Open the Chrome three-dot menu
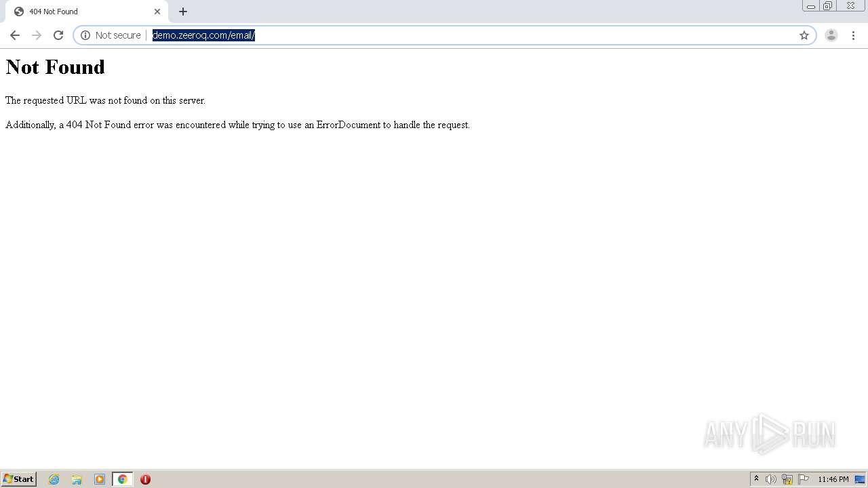The height and width of the screenshot is (488, 868). tap(853, 35)
